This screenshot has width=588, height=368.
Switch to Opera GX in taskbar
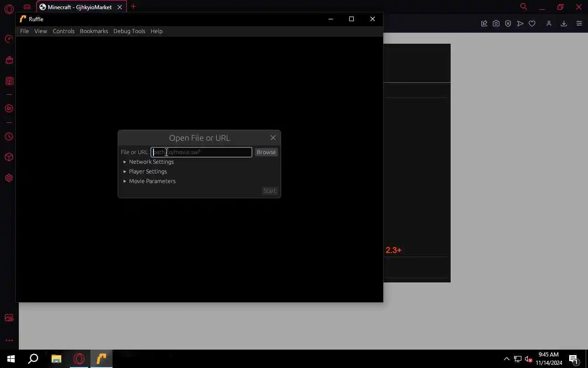[79, 359]
